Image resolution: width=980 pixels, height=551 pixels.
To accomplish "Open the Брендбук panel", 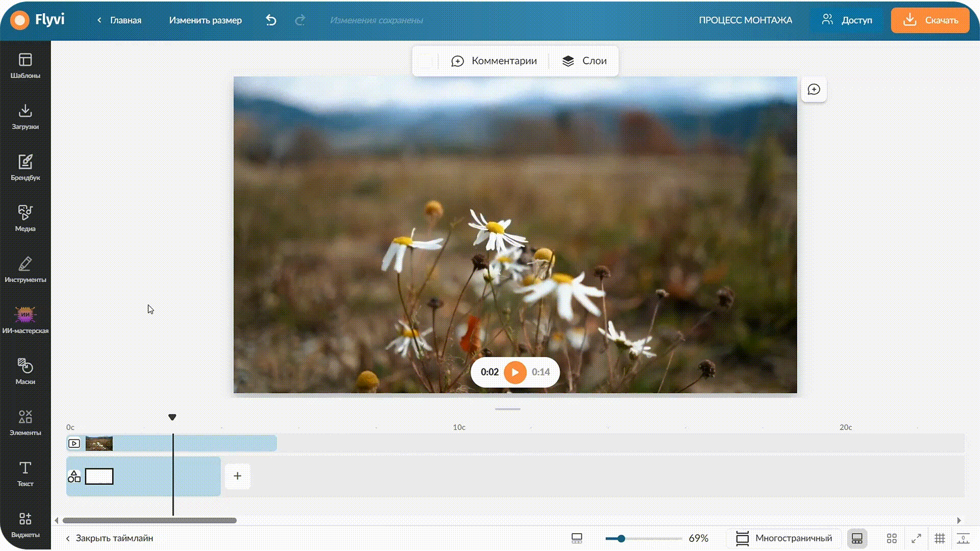I will [25, 168].
